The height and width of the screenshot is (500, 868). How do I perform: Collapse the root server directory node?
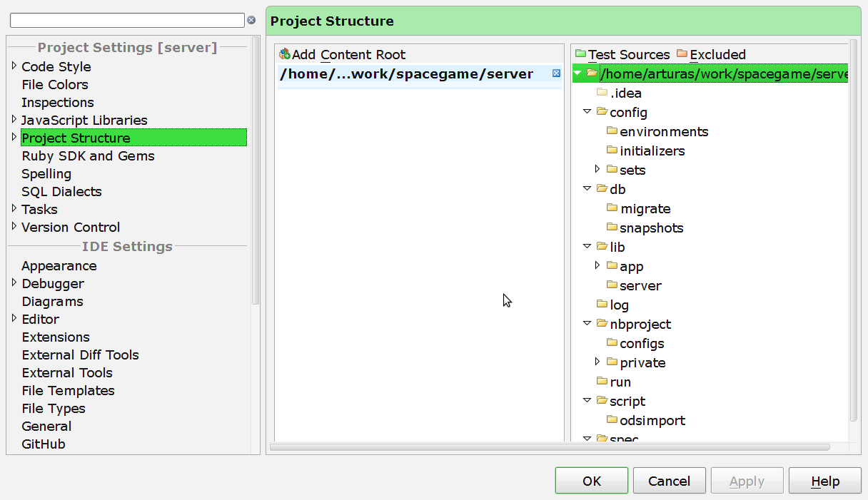(577, 73)
